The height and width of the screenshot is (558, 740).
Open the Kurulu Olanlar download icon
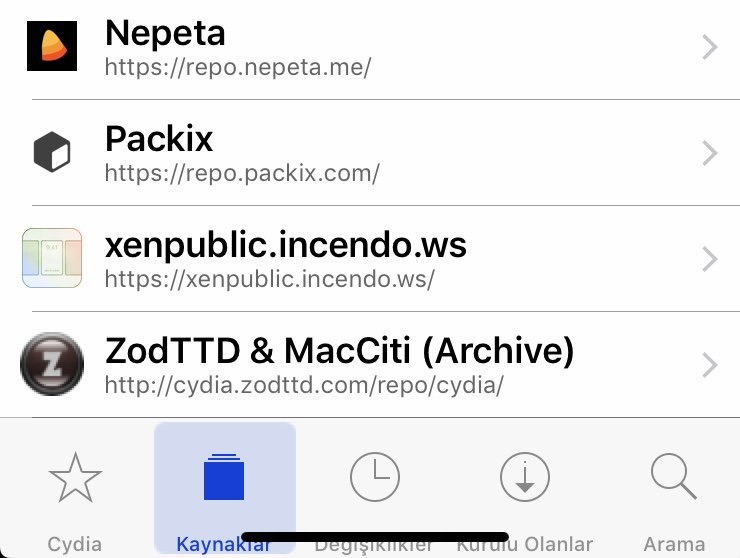click(x=524, y=478)
